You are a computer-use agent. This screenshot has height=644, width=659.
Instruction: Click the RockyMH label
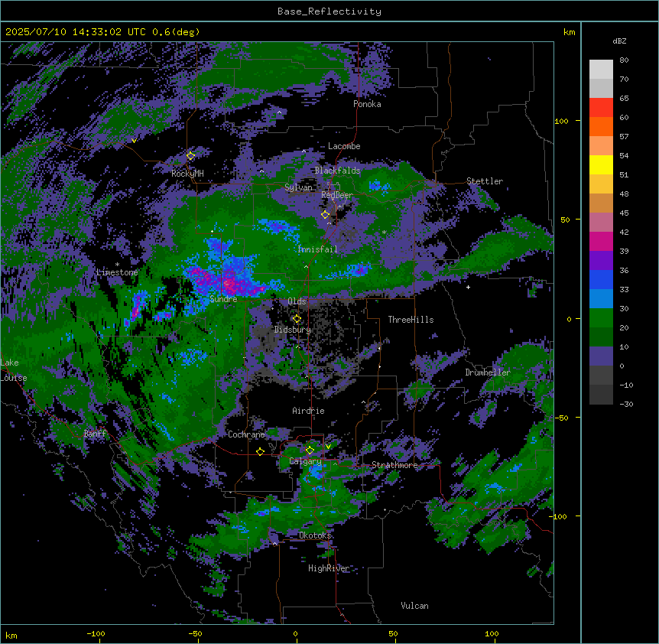(x=187, y=174)
